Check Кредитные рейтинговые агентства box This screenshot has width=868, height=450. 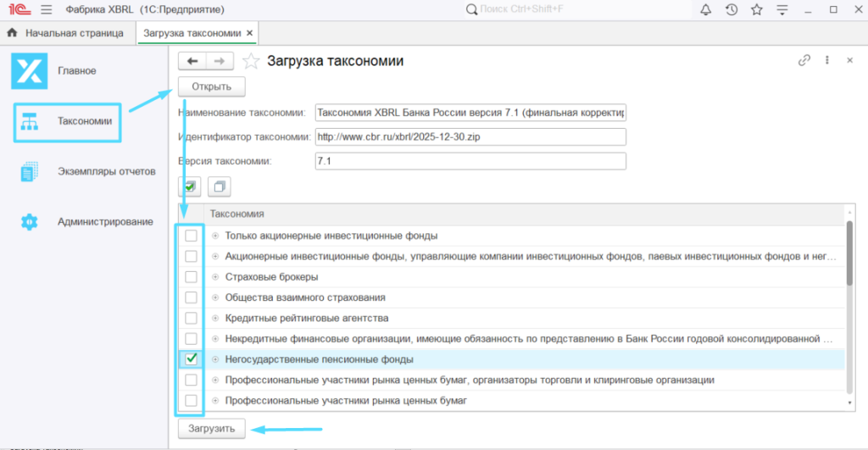point(191,319)
